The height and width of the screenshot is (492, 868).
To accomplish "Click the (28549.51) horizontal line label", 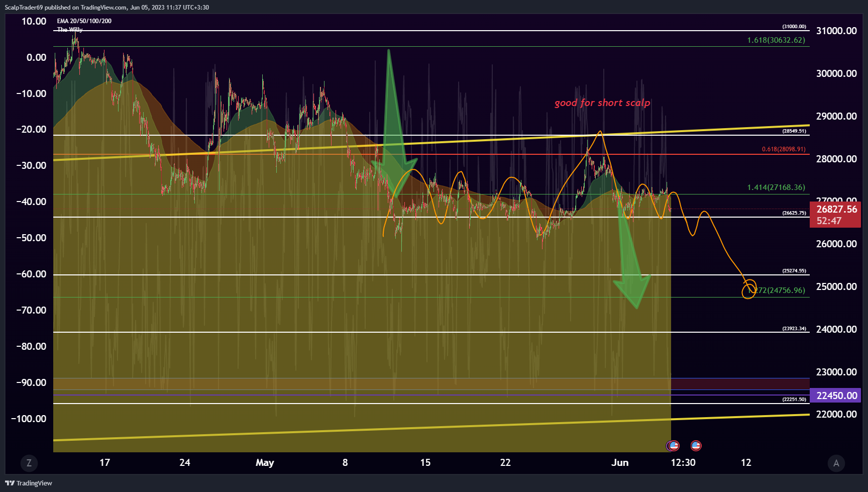I will [x=794, y=131].
